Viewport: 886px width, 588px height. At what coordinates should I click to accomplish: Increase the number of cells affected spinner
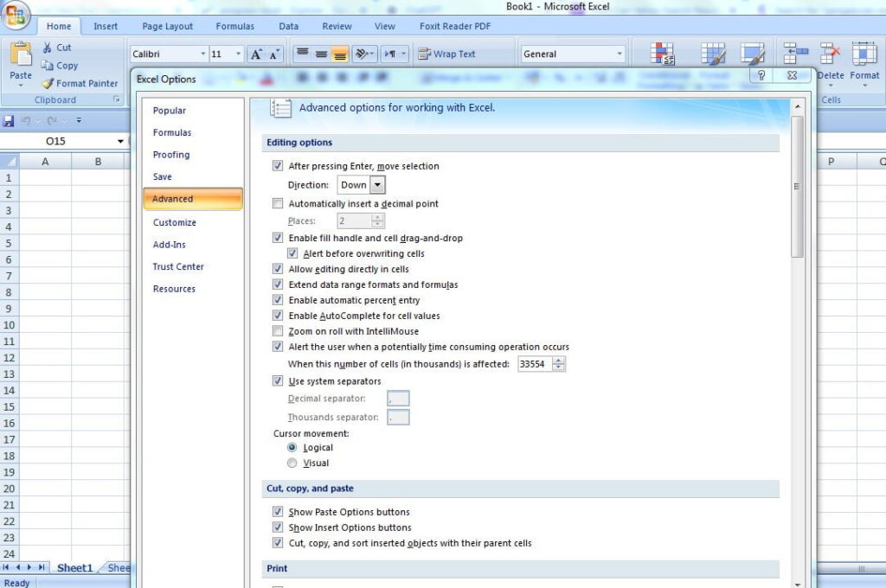point(558,361)
